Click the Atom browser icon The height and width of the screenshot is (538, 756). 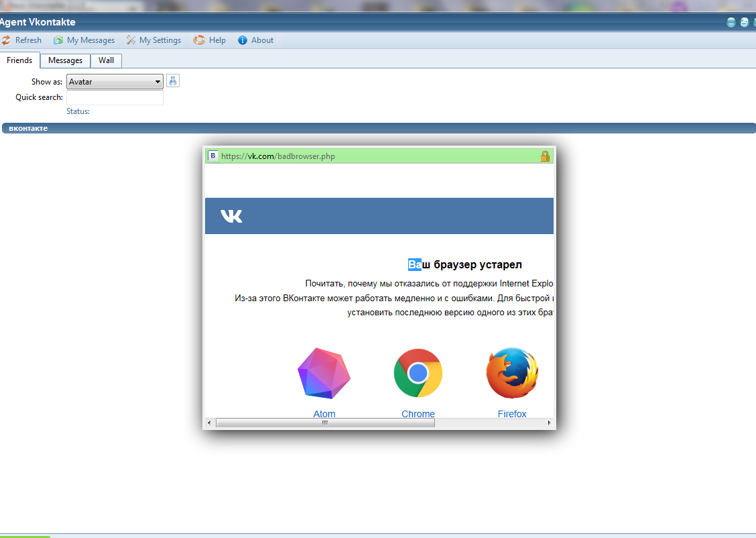coord(324,373)
